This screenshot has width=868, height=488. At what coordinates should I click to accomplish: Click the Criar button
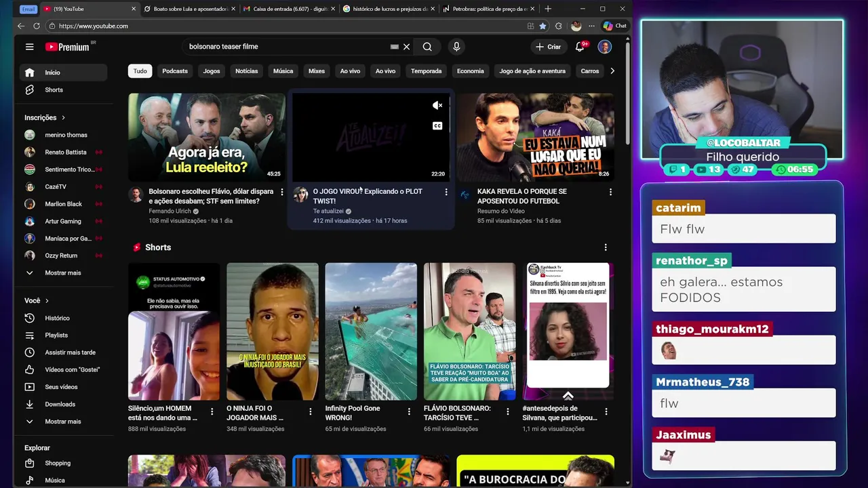[548, 47]
